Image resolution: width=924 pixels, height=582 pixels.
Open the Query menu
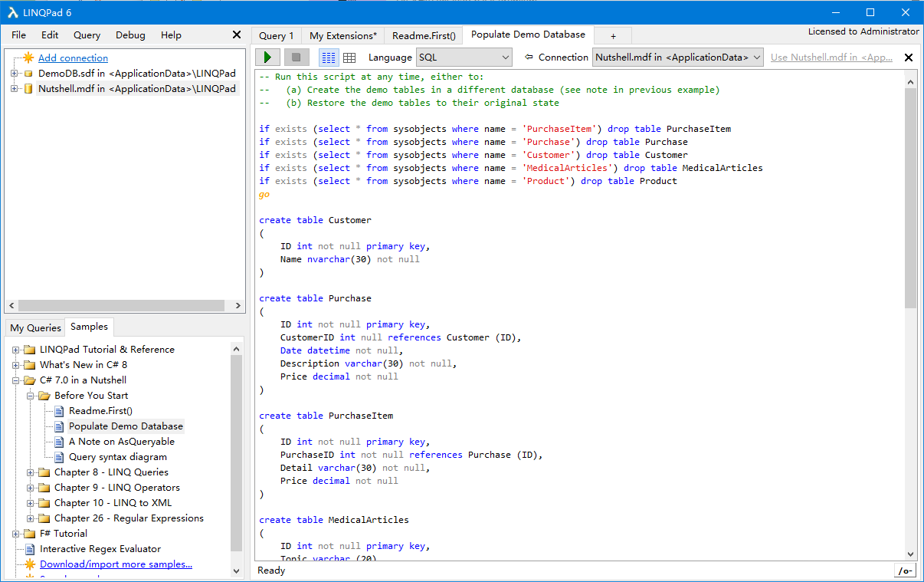87,35
